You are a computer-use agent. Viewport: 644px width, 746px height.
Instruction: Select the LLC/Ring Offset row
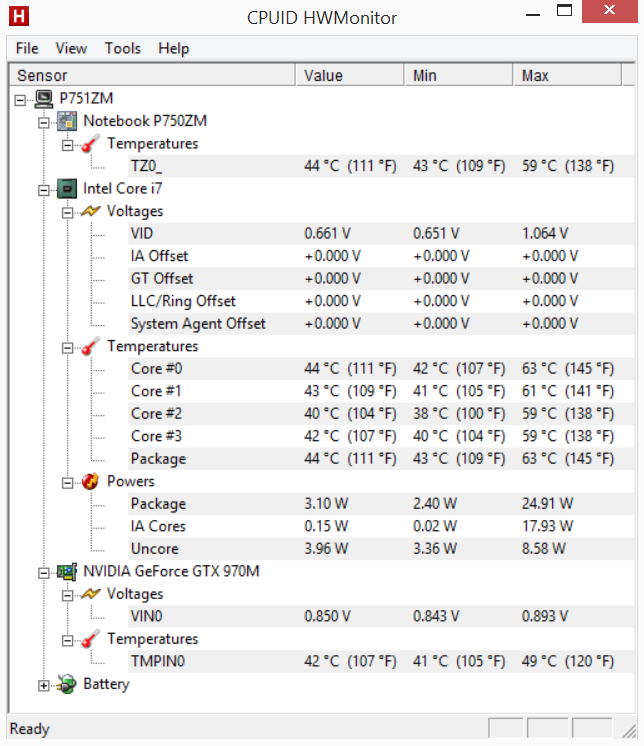[381, 301]
